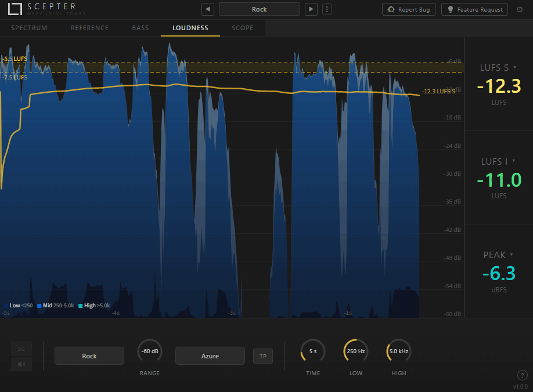Switch to the Spectrum tab

tap(29, 28)
